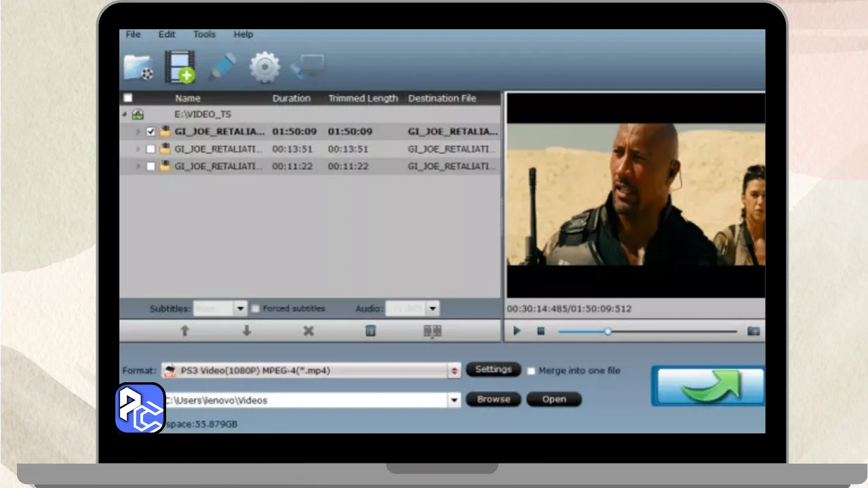
Task: Enable Merge into one file
Action: (532, 371)
